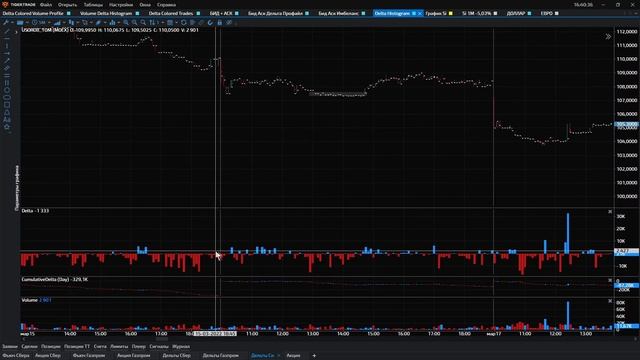Open the Позиции ТТ bottom panel tab

point(77,347)
